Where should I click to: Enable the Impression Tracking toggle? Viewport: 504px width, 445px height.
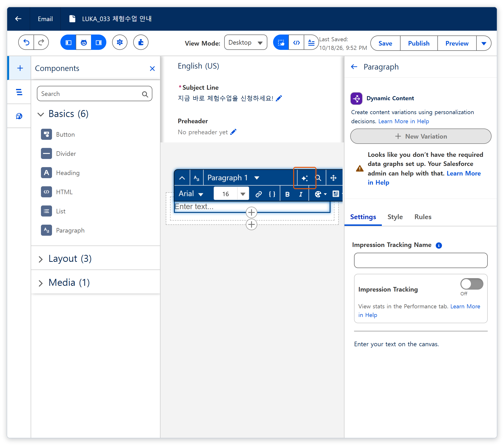coord(471,284)
